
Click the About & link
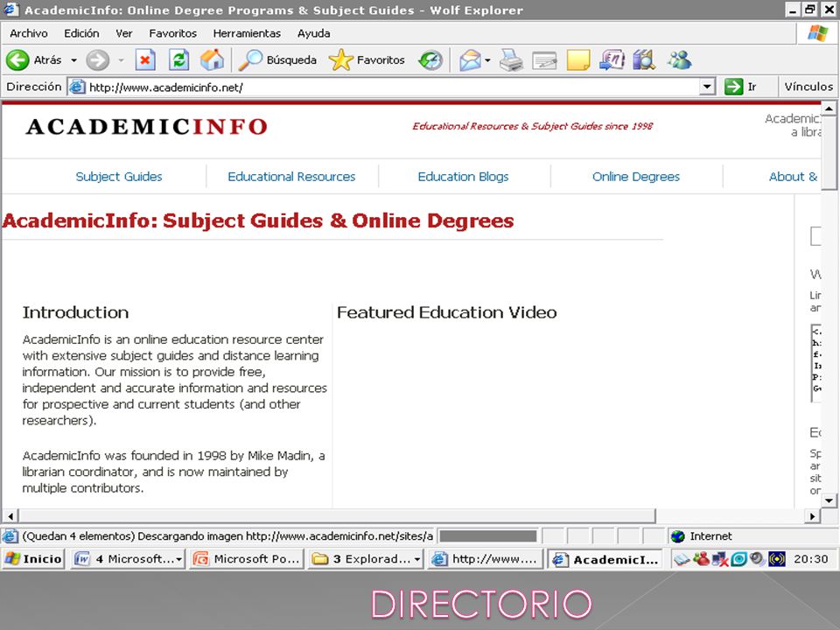point(794,177)
